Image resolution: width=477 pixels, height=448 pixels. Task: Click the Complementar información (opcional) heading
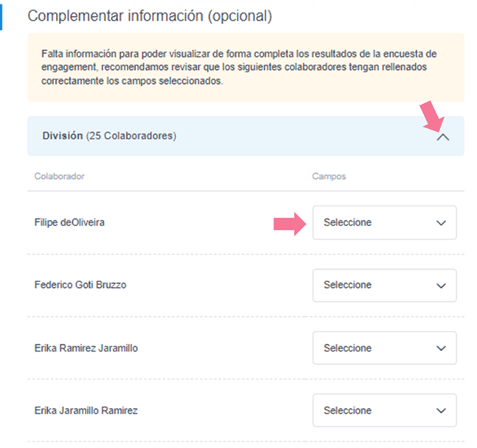[150, 15]
